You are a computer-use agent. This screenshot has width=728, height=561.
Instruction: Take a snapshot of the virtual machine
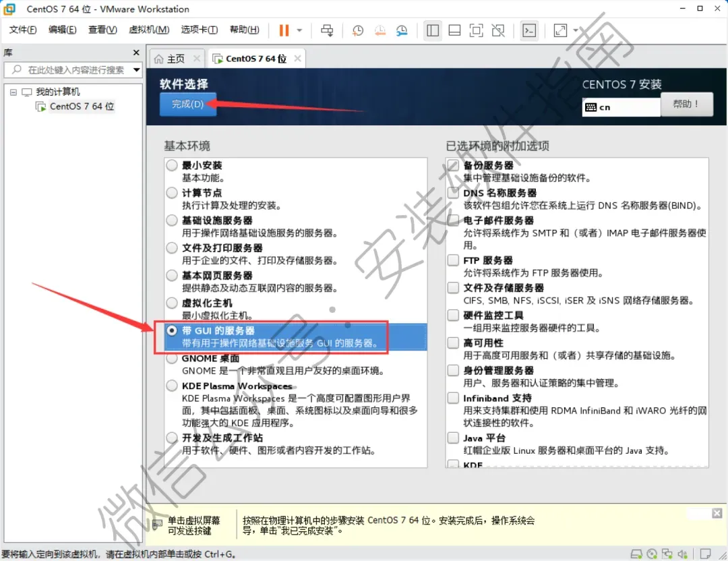coord(357,30)
